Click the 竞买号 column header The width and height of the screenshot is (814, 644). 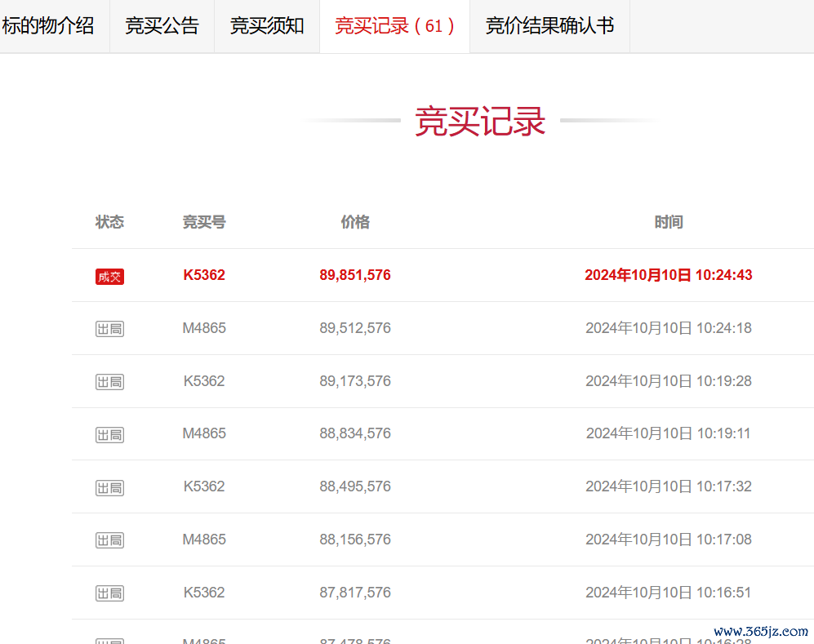[204, 222]
